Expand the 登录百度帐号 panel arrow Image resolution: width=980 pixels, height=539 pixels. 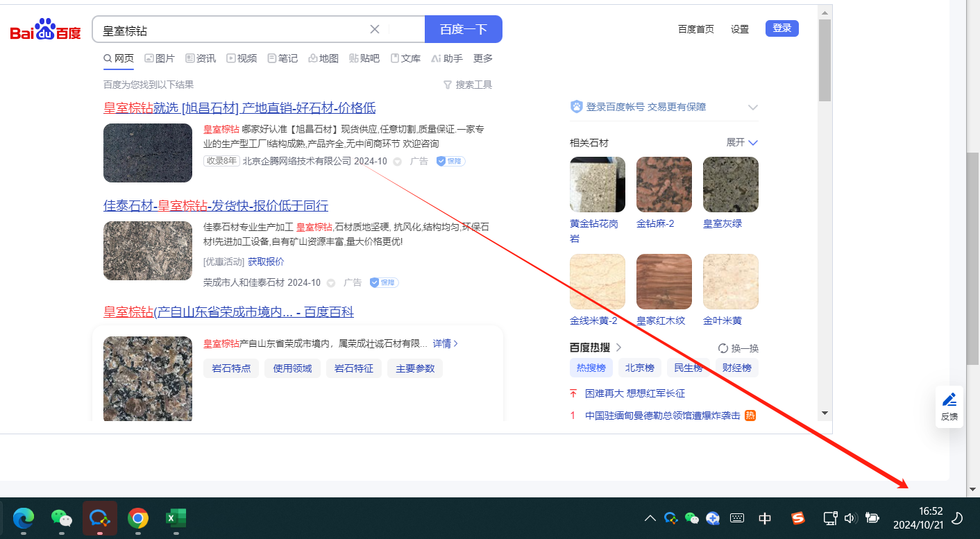click(x=752, y=108)
